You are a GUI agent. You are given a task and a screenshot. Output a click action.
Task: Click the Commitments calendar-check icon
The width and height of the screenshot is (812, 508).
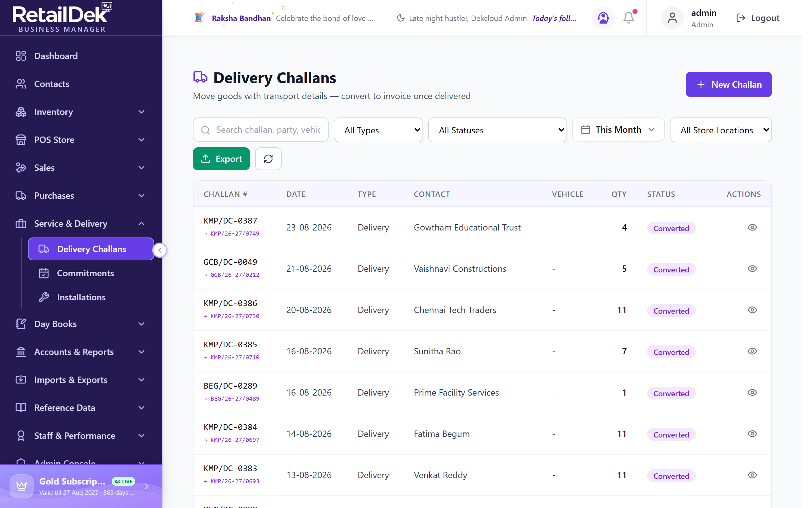[44, 273]
